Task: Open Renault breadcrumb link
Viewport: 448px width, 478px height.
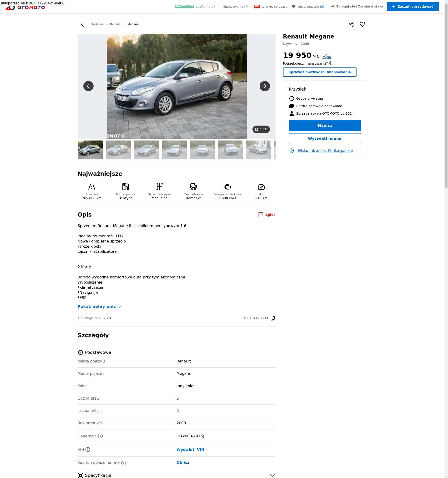Action: [x=115, y=24]
